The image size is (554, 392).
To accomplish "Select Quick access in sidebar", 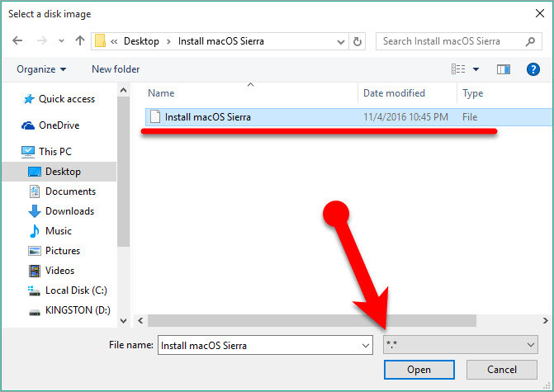I will coord(67,99).
